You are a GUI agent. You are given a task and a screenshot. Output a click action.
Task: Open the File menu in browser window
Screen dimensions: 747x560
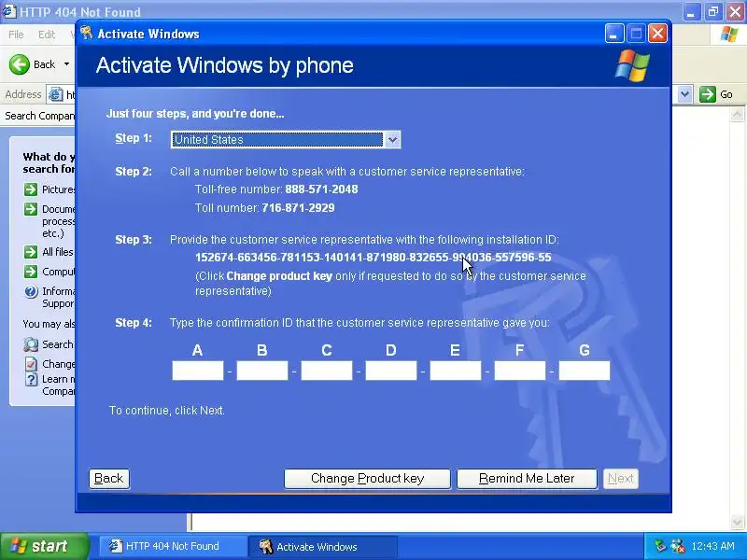click(16, 35)
